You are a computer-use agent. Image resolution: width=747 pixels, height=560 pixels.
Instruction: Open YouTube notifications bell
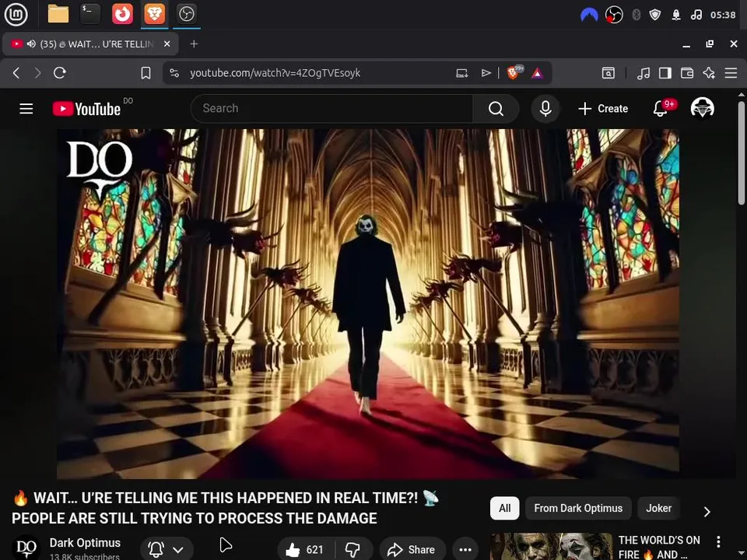pos(661,109)
